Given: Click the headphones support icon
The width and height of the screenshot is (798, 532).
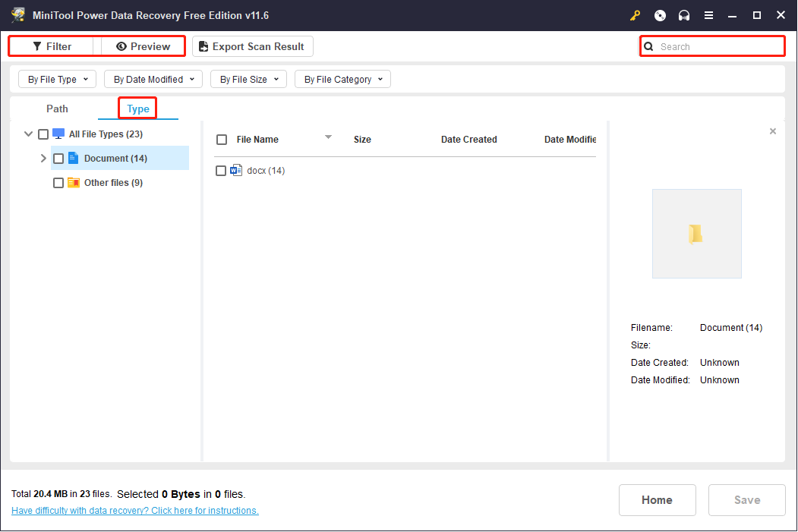Looking at the screenshot, I should [684, 15].
